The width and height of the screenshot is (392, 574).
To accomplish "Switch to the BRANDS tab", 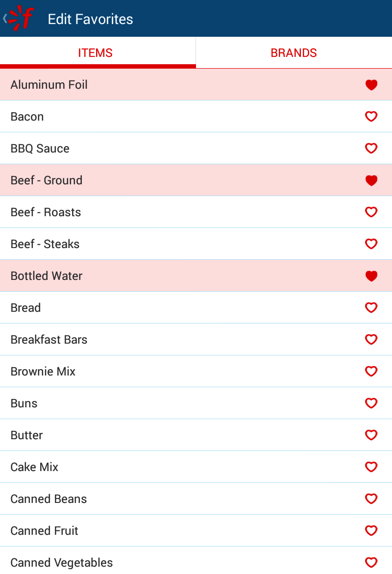I will (x=294, y=53).
